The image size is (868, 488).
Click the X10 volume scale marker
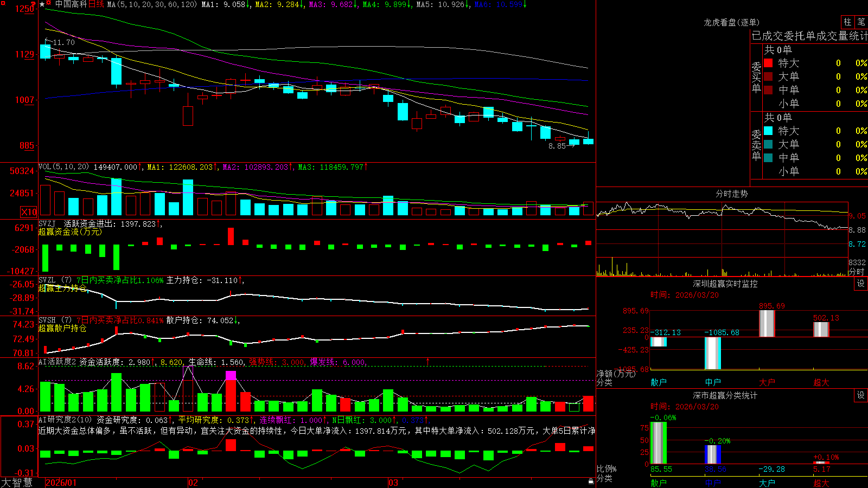[29, 212]
